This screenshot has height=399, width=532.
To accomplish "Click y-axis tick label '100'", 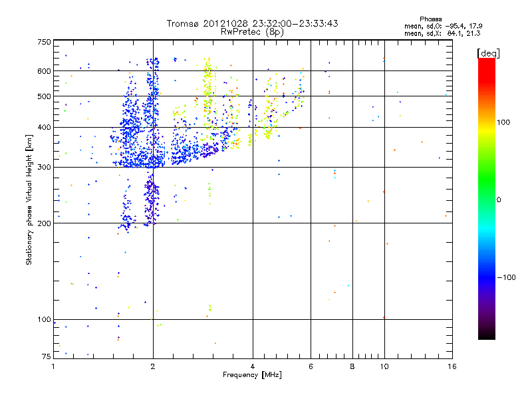I will click(x=44, y=320).
